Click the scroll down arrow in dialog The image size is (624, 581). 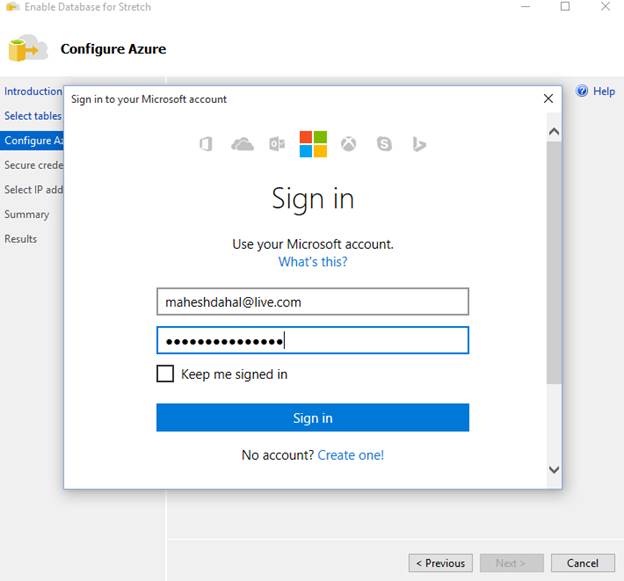554,470
